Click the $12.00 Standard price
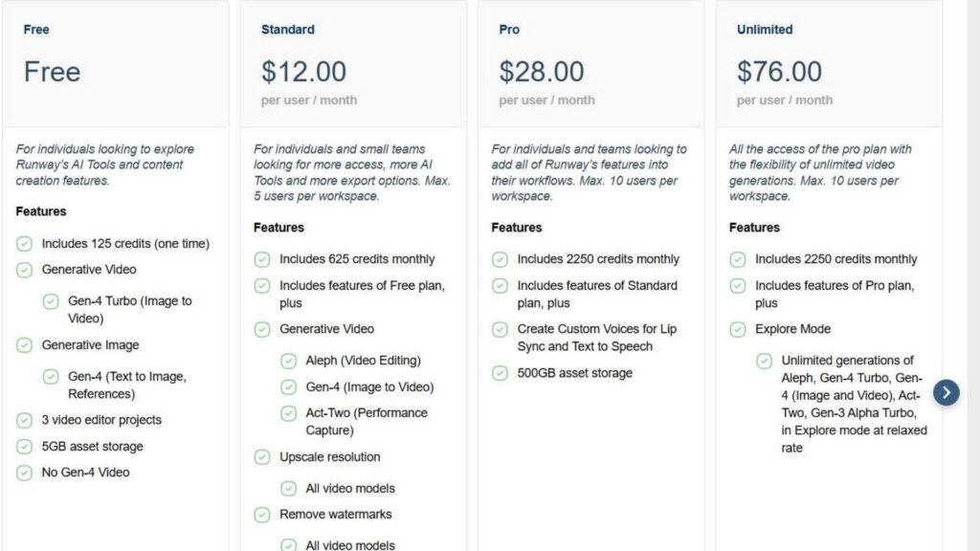The width and height of the screenshot is (980, 551). [x=303, y=72]
